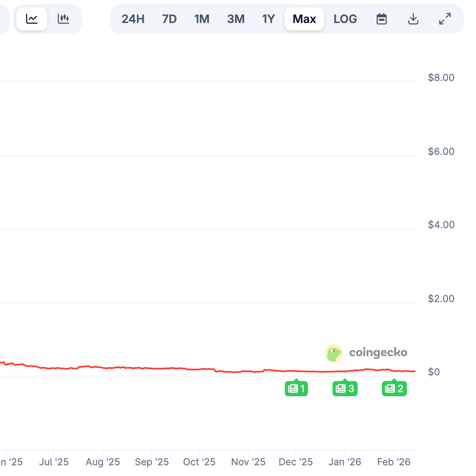Screen dimensions: 476x476
Task: Click the Jan '26 axis label
Action: (344, 462)
